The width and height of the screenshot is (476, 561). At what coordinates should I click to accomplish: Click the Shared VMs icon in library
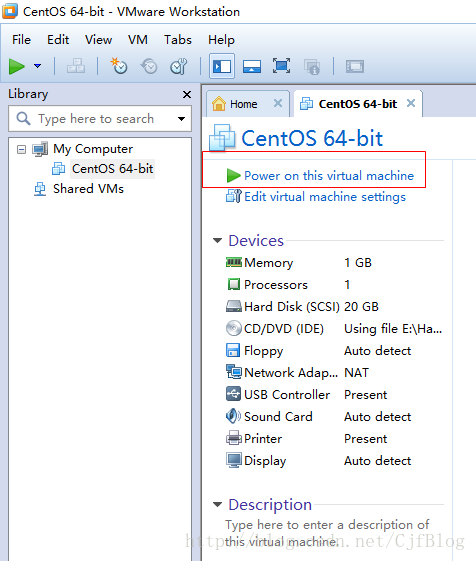tap(40, 189)
